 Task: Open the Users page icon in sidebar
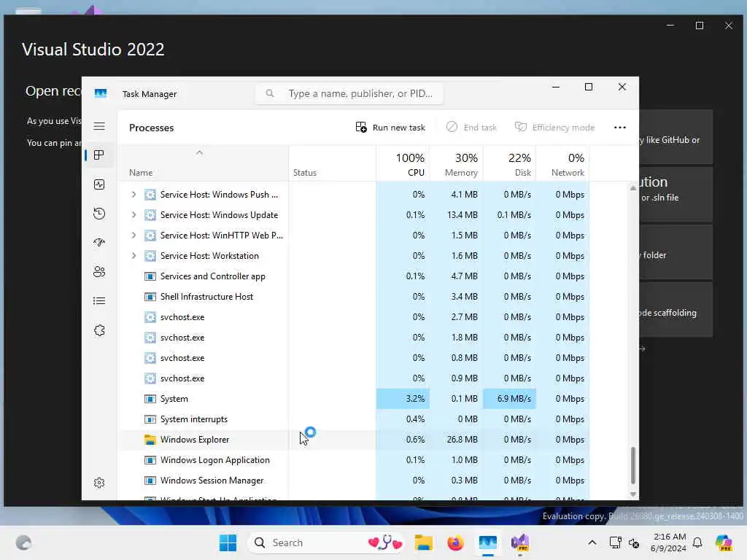pos(99,272)
